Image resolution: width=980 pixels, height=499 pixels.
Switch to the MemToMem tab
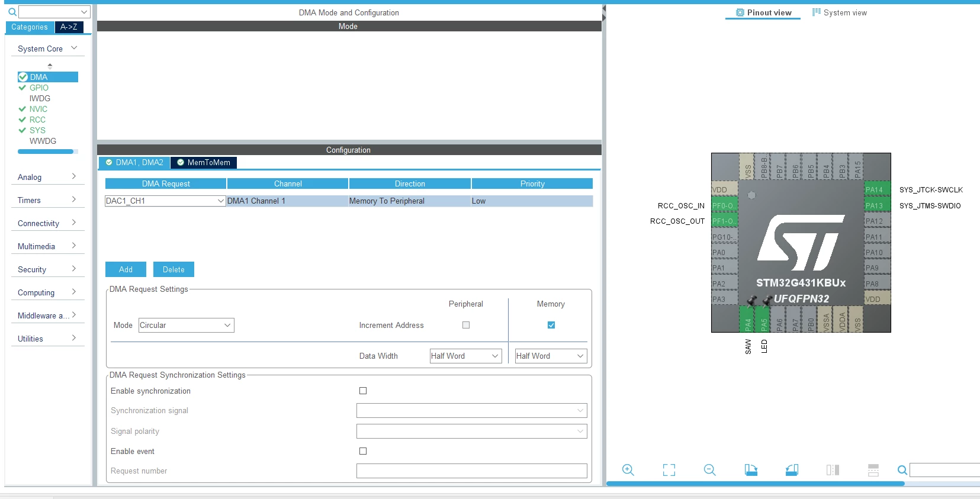click(204, 162)
